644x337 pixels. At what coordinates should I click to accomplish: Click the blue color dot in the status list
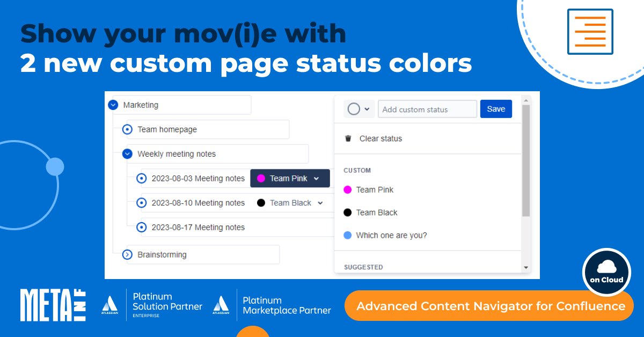click(348, 235)
